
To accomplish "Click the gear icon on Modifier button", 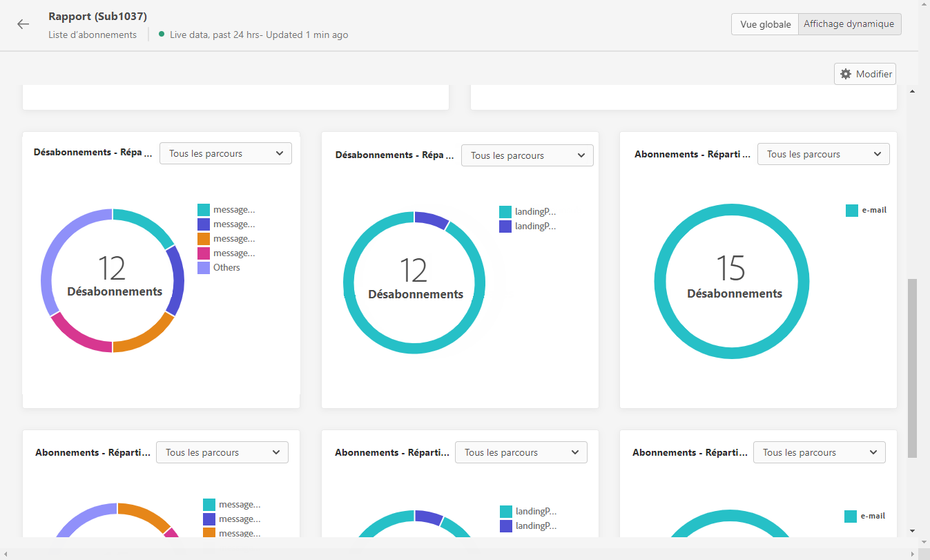I will [x=846, y=74].
